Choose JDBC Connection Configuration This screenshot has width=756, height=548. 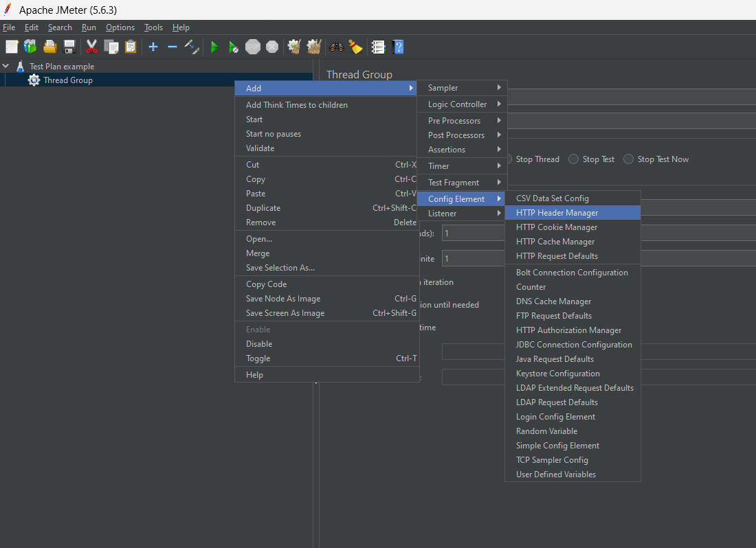point(572,344)
